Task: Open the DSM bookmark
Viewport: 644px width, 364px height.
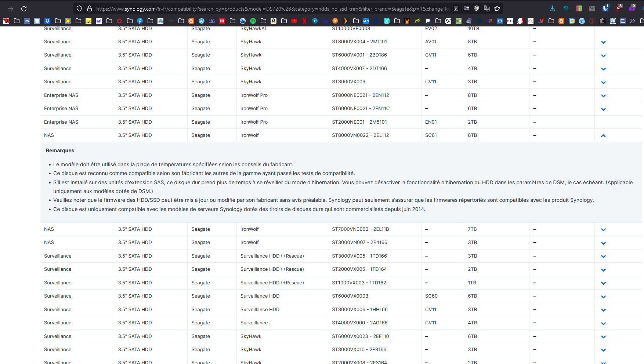Action: pyautogui.click(x=366, y=21)
